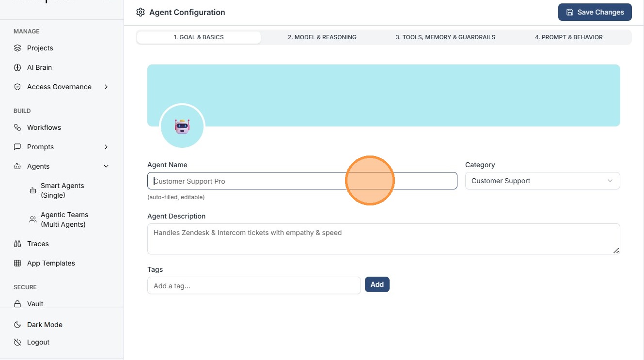Switch to Model & Reasoning tab
Viewport: 644px width, 360px height.
(x=322, y=37)
